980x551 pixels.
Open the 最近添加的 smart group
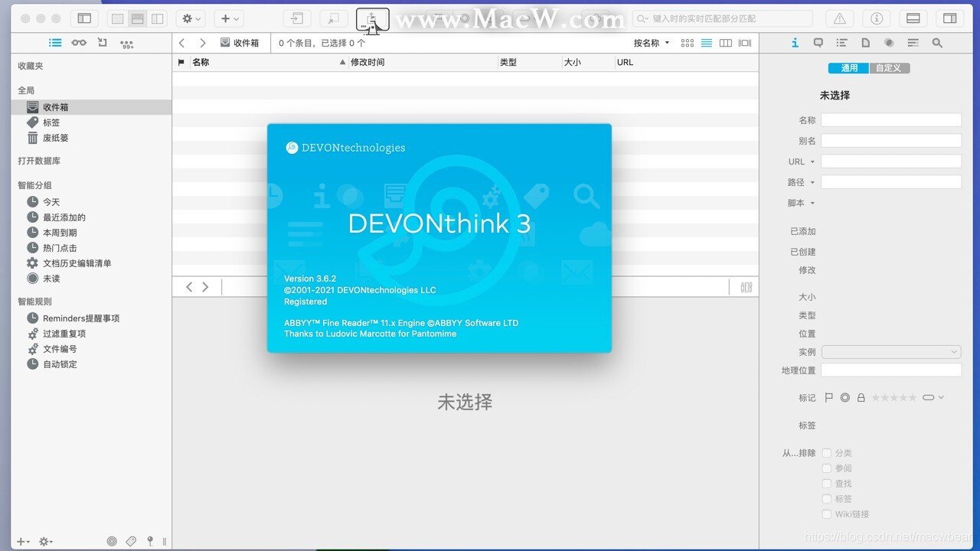click(91, 217)
